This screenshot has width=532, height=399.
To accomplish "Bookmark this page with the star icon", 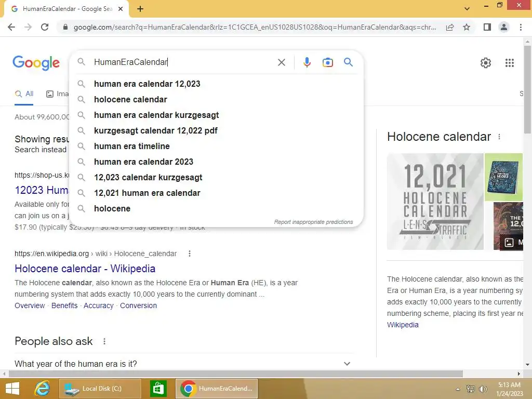I will coord(467,27).
